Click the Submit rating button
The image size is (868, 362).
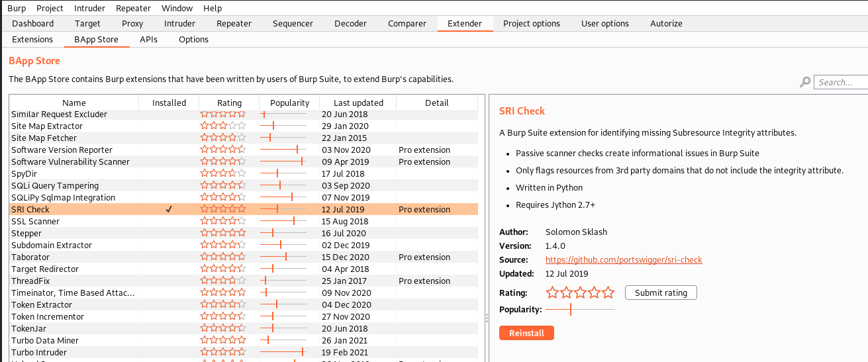[660, 293]
